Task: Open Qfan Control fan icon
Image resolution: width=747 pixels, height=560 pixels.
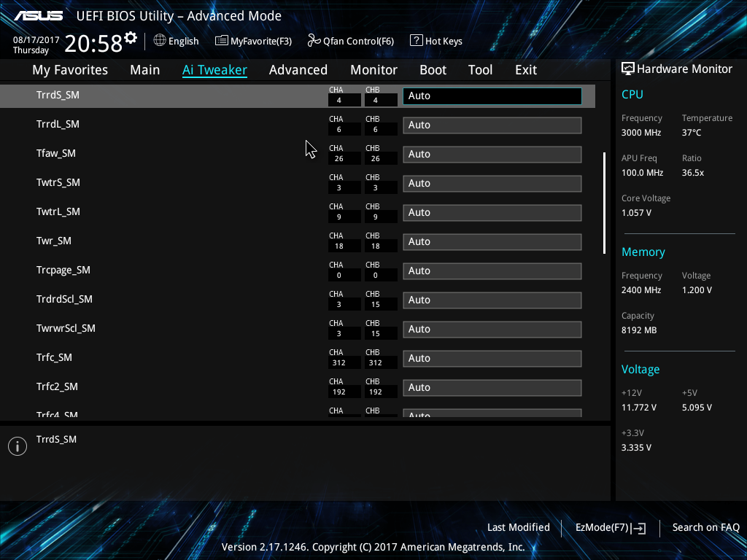Action: click(314, 41)
